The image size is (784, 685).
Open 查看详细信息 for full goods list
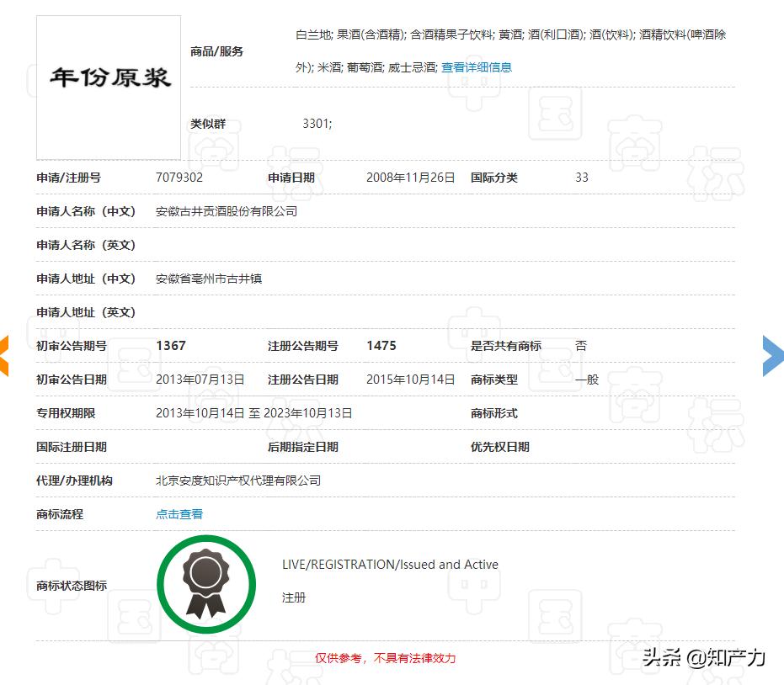(x=476, y=67)
